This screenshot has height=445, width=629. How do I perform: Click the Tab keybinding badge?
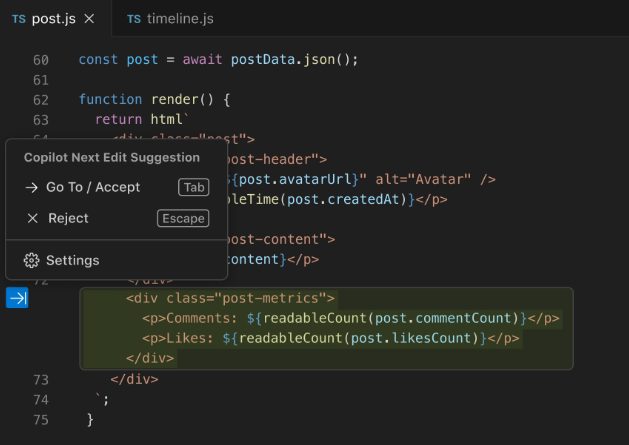(194, 187)
